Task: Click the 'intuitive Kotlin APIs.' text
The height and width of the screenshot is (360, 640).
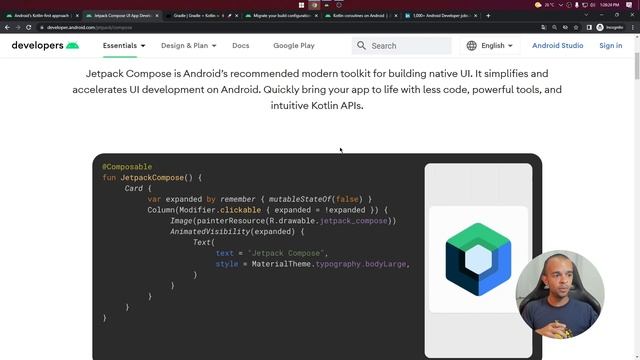Action: pyautogui.click(x=317, y=105)
